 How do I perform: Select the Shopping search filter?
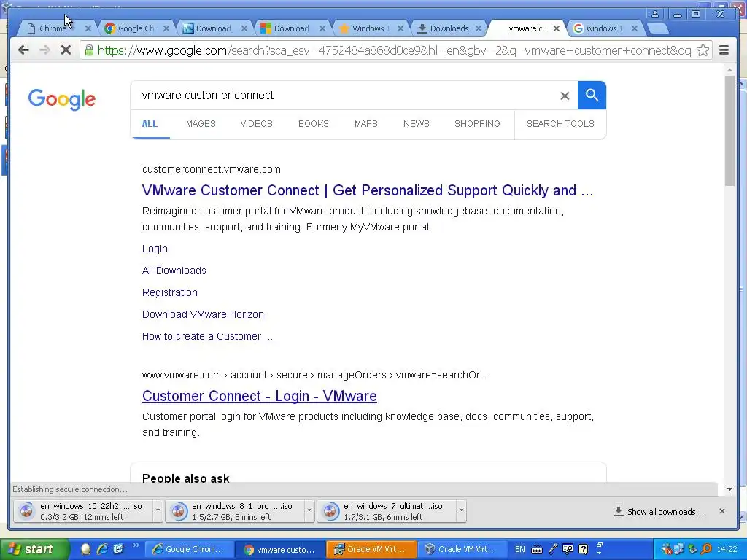[477, 124]
